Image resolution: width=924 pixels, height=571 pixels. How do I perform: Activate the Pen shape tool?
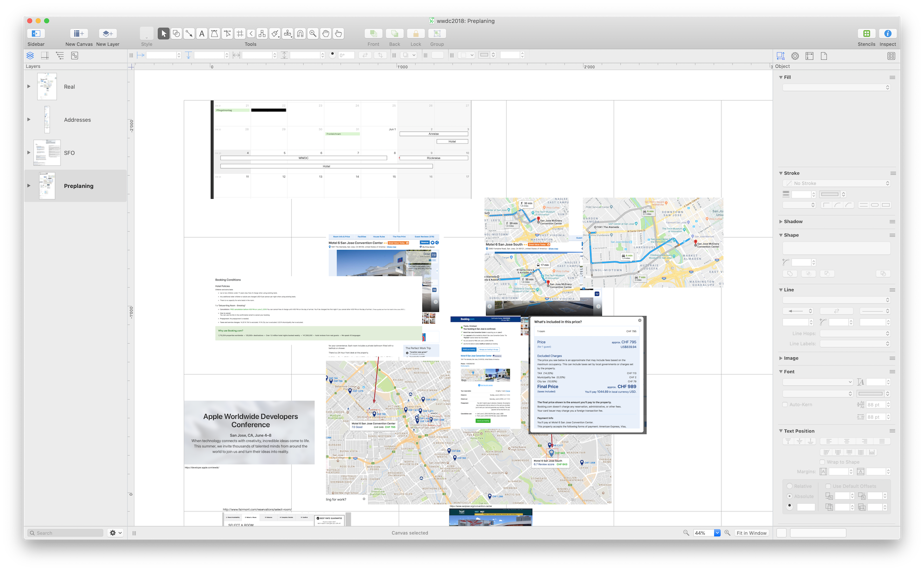point(214,34)
